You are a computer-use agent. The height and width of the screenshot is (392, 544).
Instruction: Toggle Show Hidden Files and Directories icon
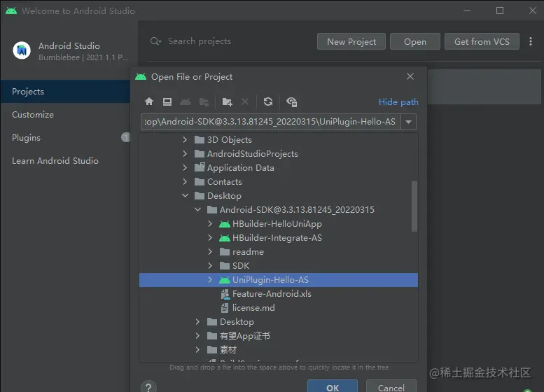(x=291, y=102)
